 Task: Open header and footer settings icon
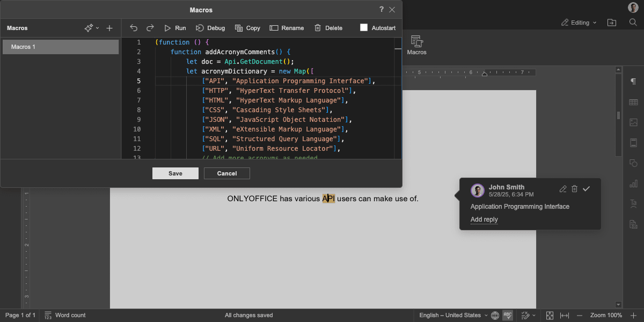pos(633,143)
